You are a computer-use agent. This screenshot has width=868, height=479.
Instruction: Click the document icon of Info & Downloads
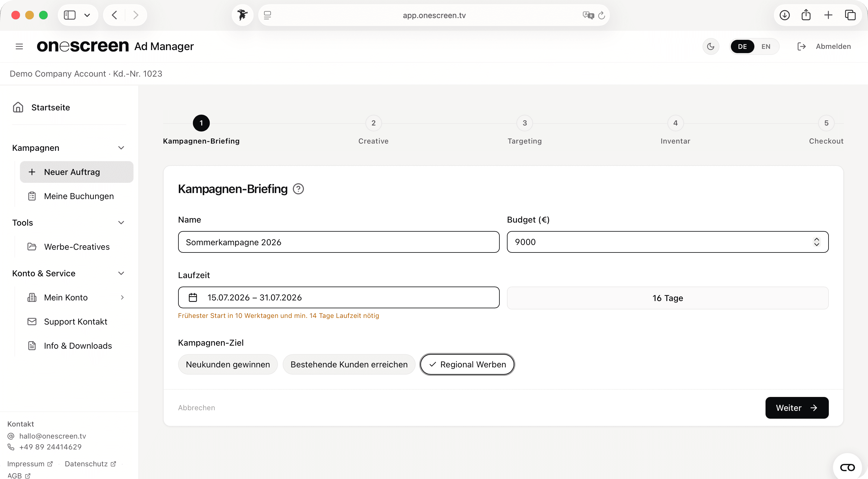32,346
